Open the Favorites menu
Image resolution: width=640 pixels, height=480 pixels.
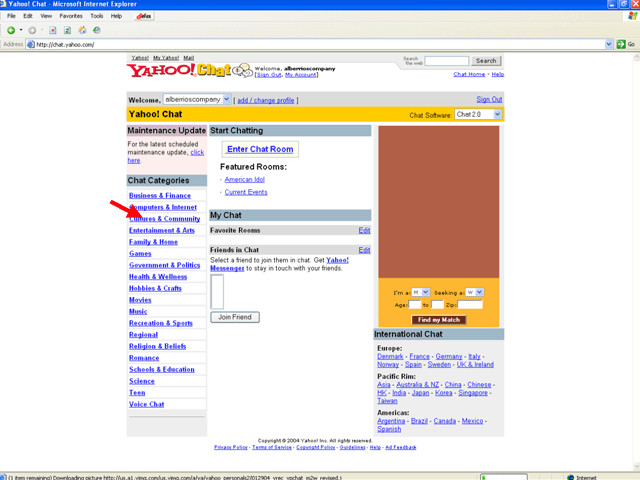point(71,16)
